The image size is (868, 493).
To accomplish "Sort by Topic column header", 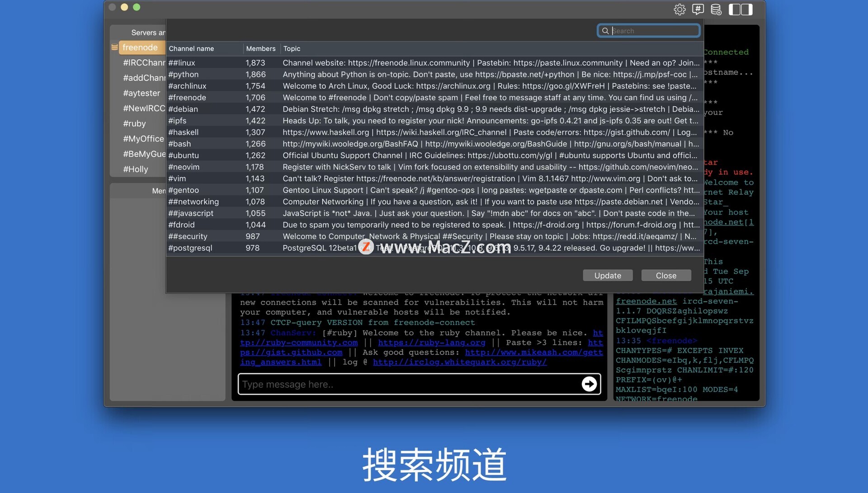I will tap(491, 48).
